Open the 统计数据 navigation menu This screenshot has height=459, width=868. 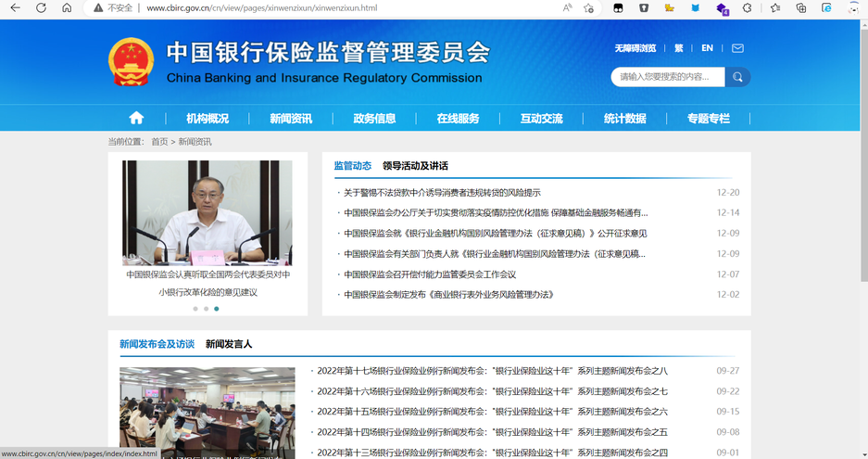(x=625, y=118)
